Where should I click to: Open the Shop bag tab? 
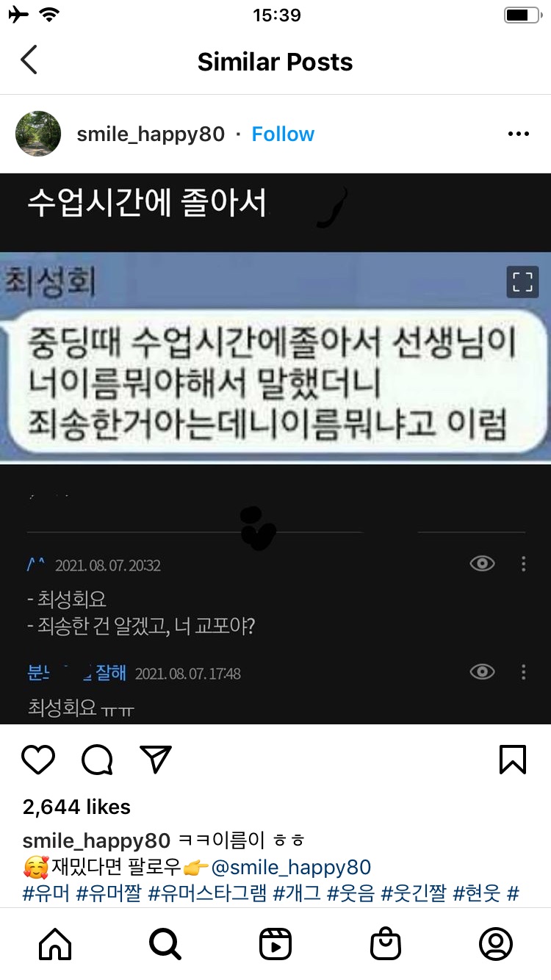[386, 944]
